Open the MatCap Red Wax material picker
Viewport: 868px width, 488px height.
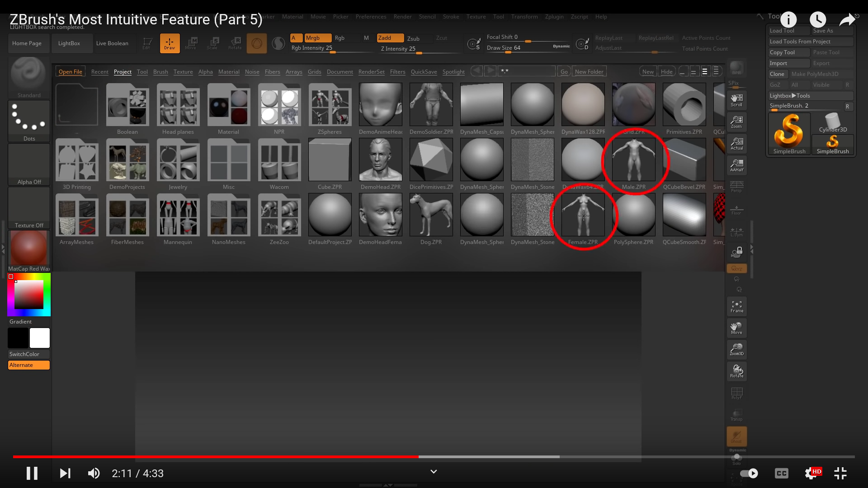click(29, 251)
